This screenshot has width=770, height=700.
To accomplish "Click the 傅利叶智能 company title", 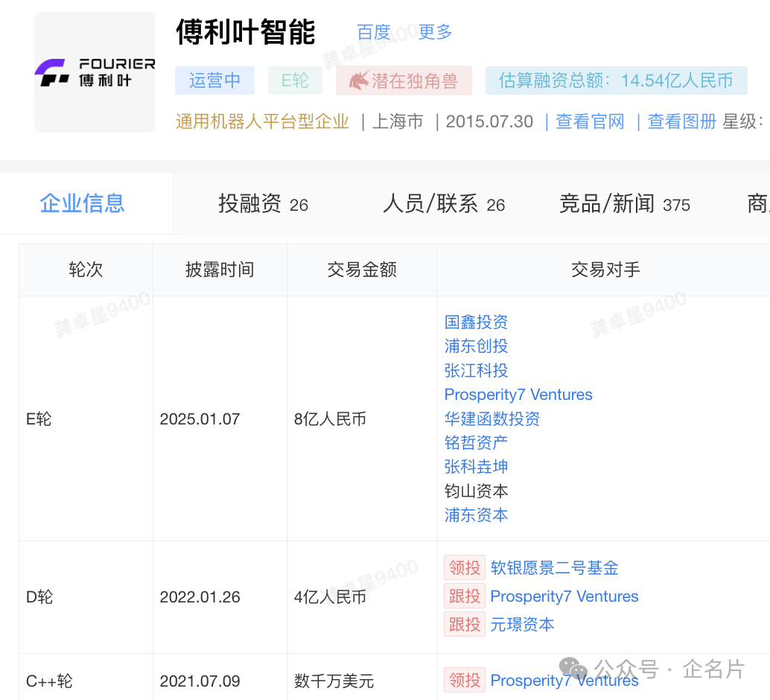I will (246, 33).
